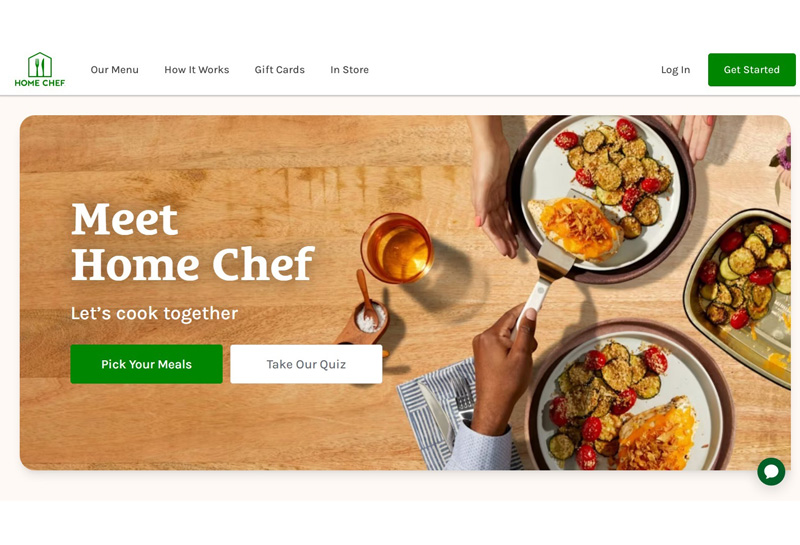Open the Our Menu page

114,69
